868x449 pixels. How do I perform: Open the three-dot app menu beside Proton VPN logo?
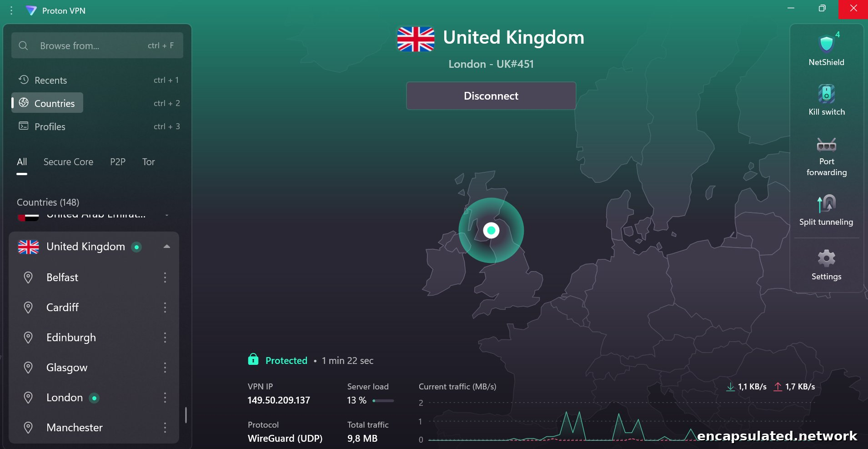[11, 10]
